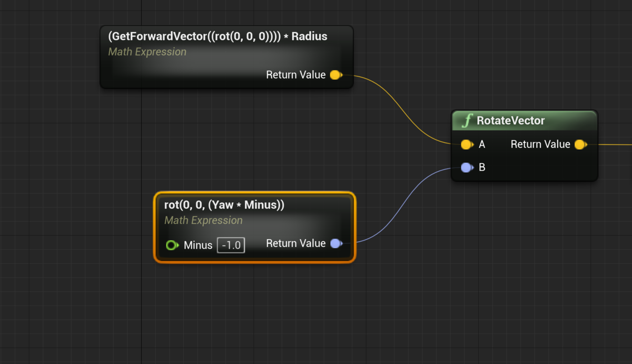The width and height of the screenshot is (632, 364).
Task: Click Math Expression label under the rot Yaw node
Action: click(203, 220)
